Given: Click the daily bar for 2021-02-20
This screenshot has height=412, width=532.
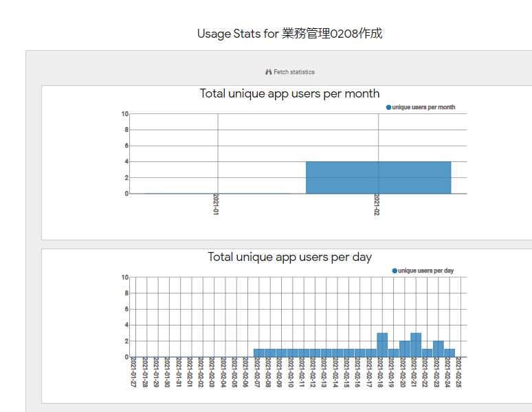Looking at the screenshot, I should pyautogui.click(x=405, y=349).
